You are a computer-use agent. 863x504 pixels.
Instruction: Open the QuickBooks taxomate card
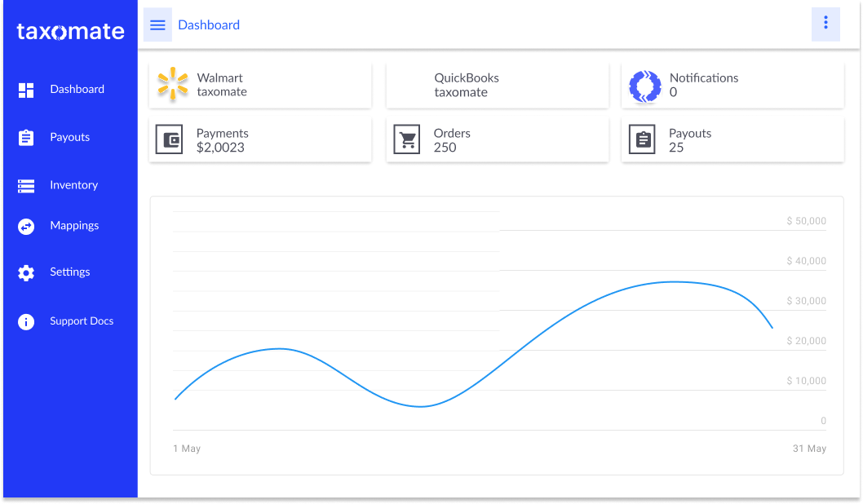(x=497, y=85)
